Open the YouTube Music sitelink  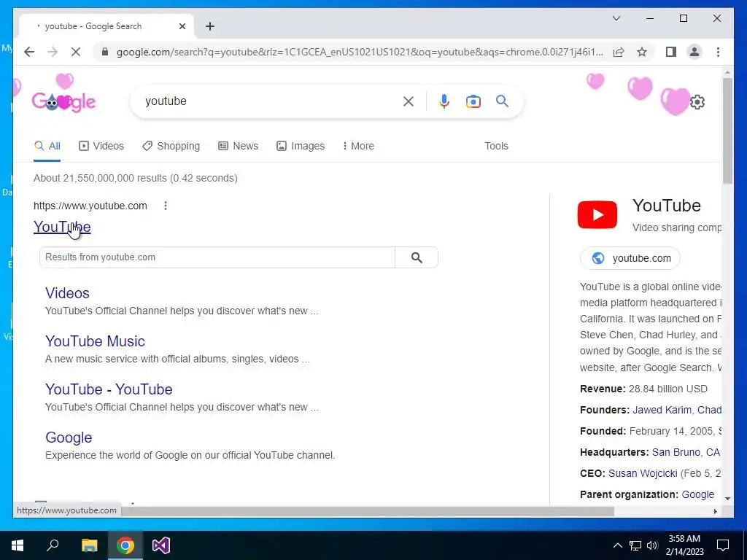95,341
